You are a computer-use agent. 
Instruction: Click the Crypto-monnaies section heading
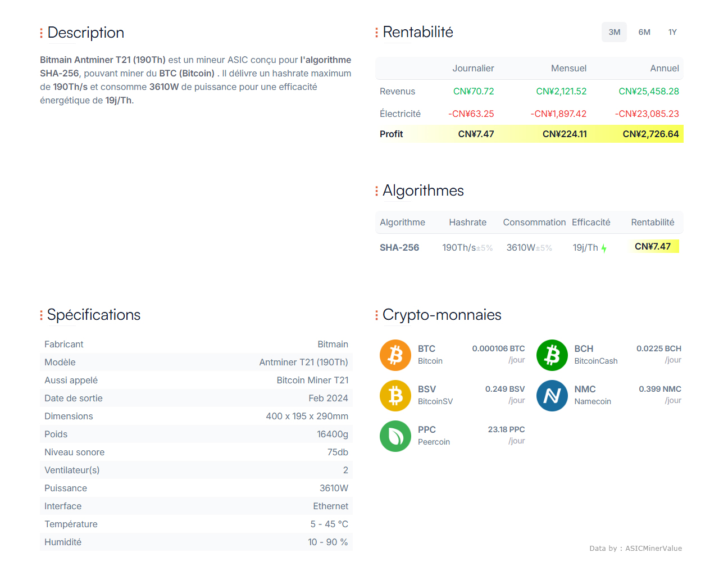(x=442, y=315)
